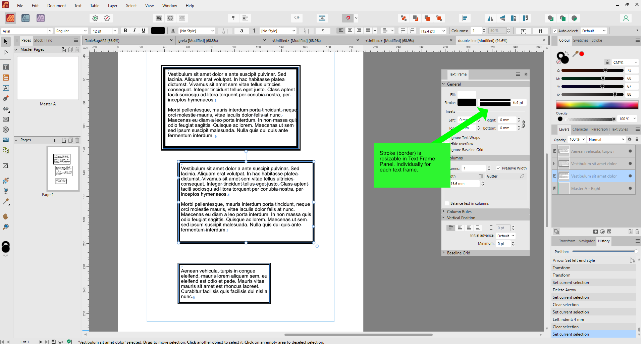Switch to the Designer Persona

tap(25, 18)
